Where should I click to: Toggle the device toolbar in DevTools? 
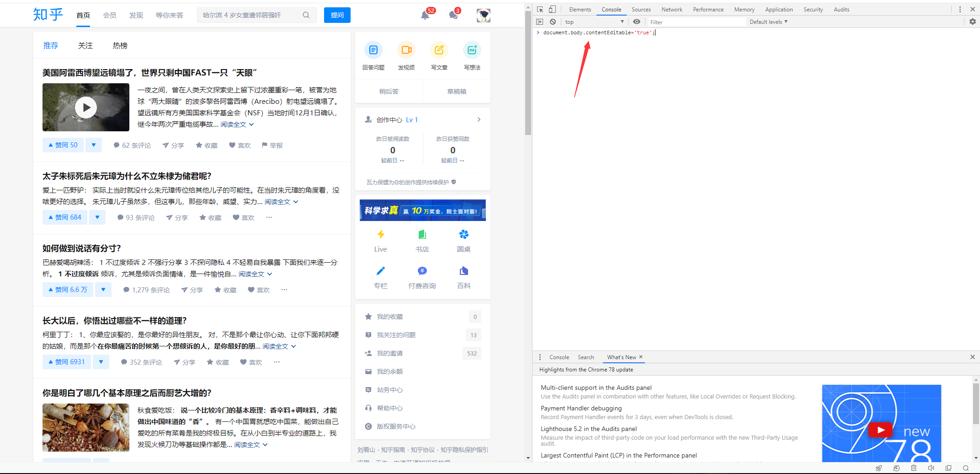point(553,9)
